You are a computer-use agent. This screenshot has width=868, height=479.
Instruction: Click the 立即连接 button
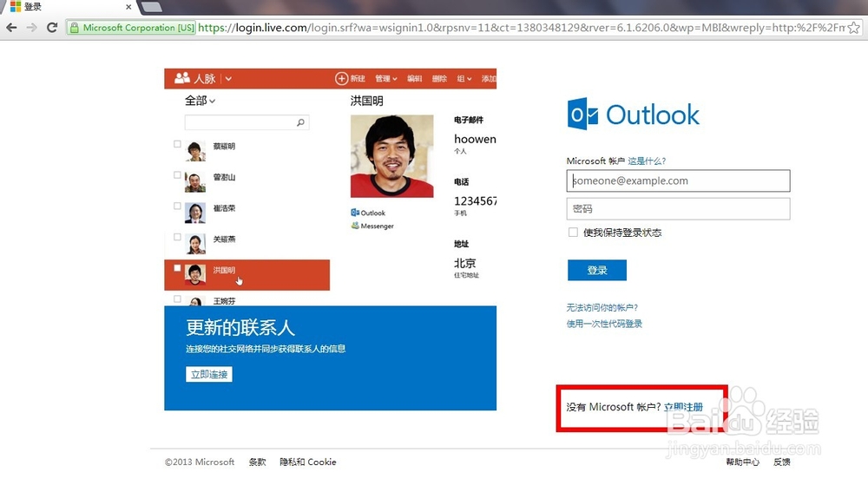tap(208, 375)
